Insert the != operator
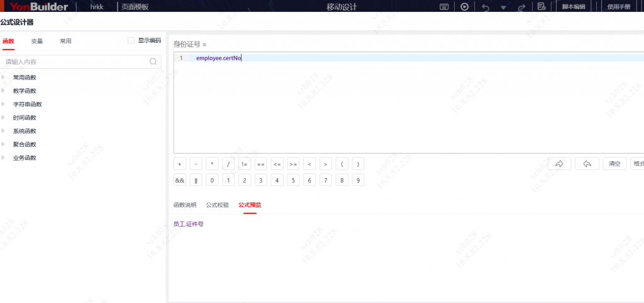The height and width of the screenshot is (303, 644). pyautogui.click(x=245, y=164)
